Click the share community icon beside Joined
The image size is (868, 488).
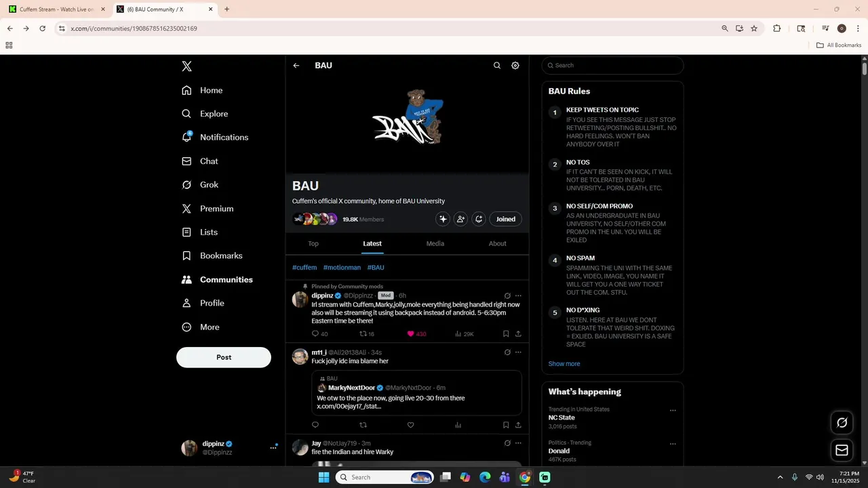(479, 219)
